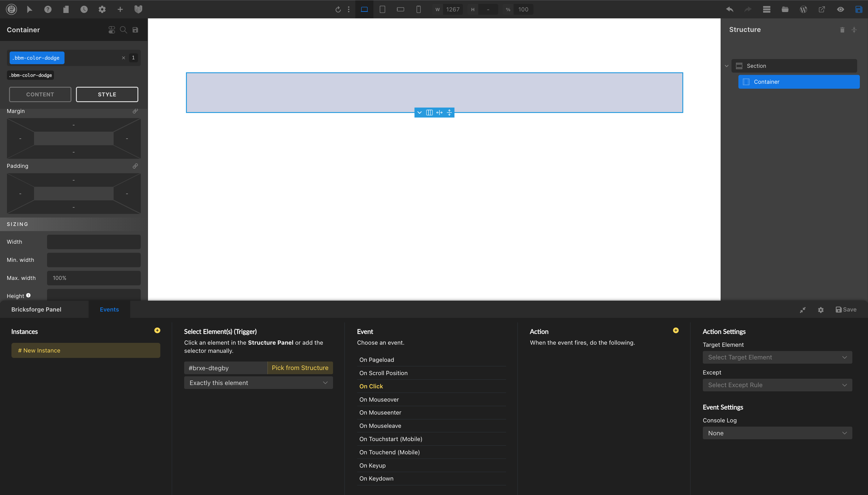Reload the canvas with refresh icon
This screenshot has height=495, width=868.
click(338, 9)
